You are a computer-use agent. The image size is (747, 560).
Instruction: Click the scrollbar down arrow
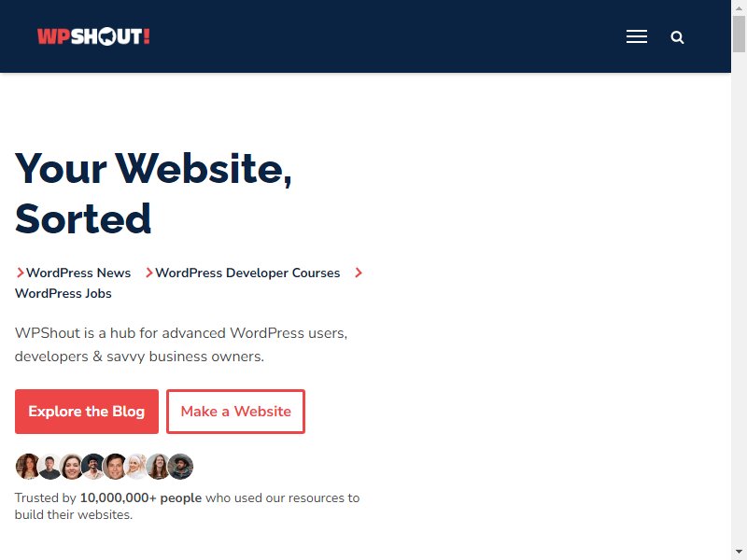(739, 552)
